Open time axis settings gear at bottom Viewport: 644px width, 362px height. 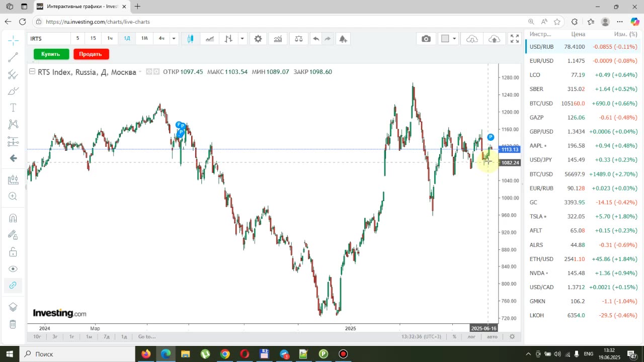[x=512, y=337]
